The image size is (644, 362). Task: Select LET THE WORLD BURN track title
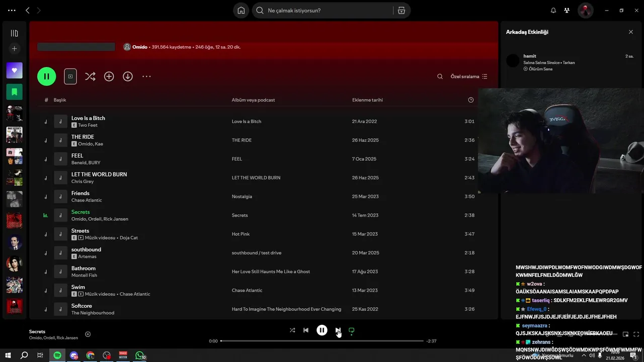99,174
